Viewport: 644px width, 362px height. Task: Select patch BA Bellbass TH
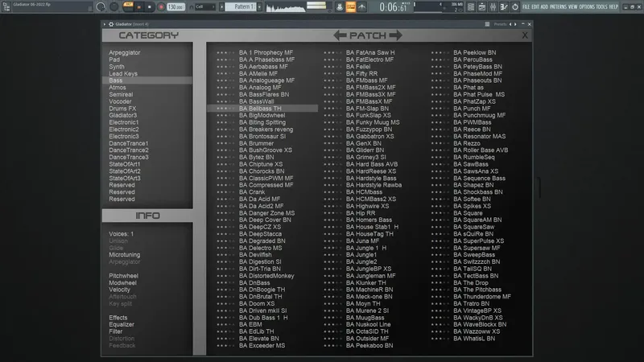coord(262,109)
